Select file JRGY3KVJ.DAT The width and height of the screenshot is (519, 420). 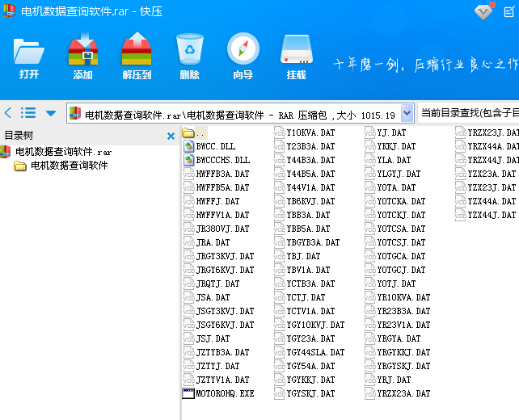click(218, 256)
